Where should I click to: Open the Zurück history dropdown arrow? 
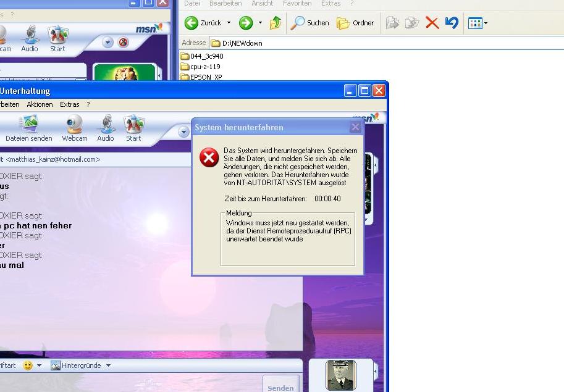[229, 23]
